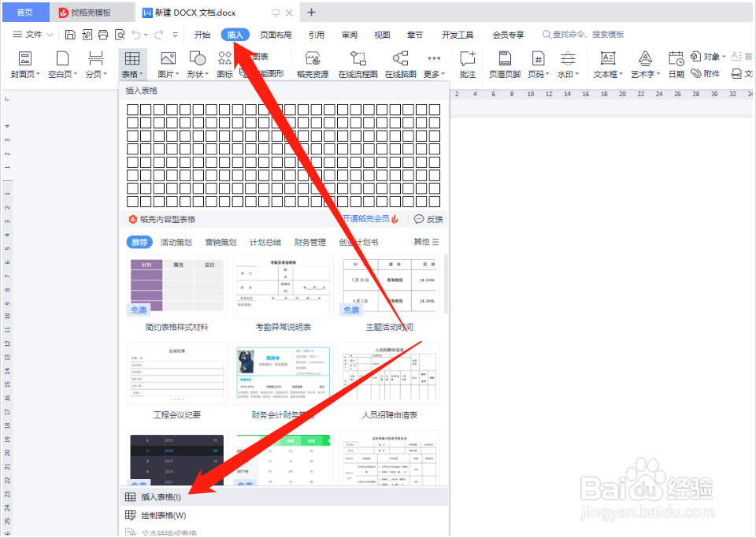Click the top-left cell of table grid

click(132, 109)
